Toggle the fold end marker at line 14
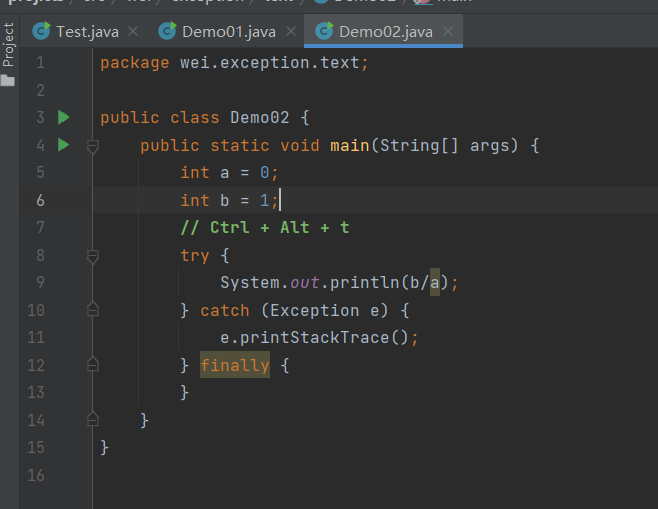Viewport: 658px width, 509px height. pos(93,419)
